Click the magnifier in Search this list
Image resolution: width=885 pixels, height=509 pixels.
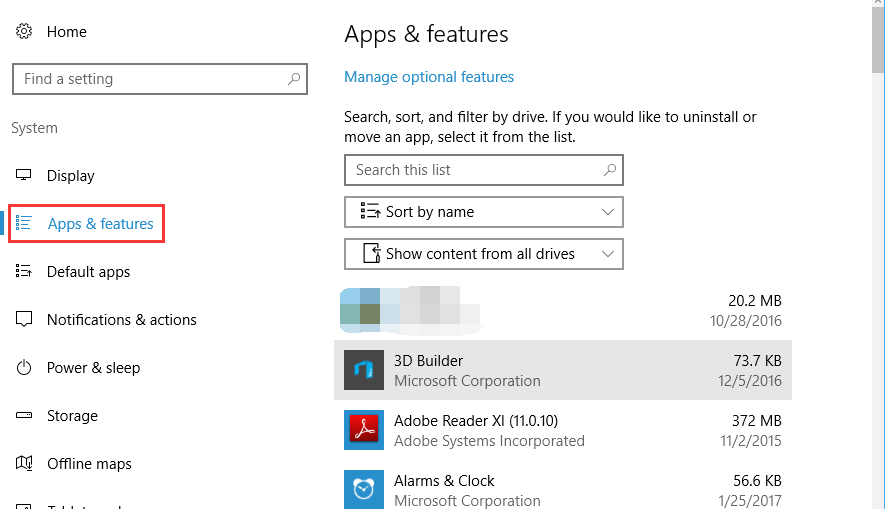point(610,170)
